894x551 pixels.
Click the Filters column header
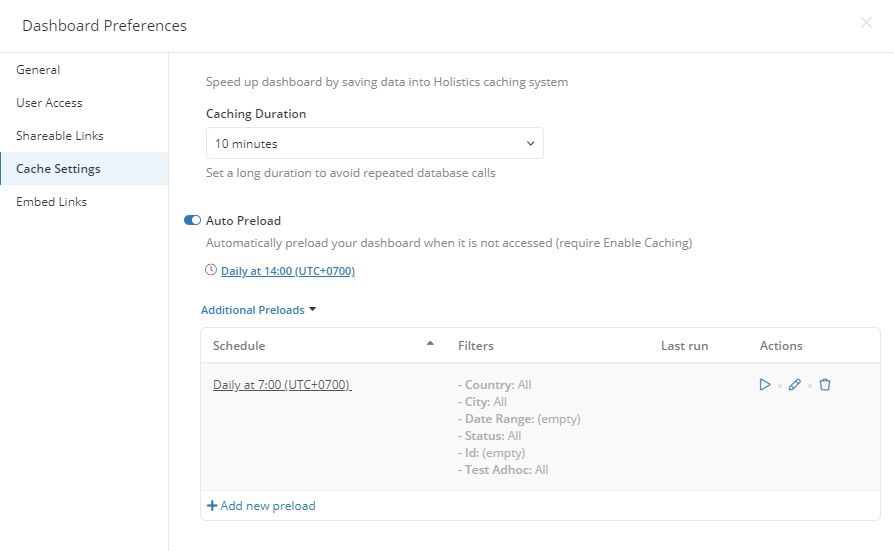click(x=476, y=346)
